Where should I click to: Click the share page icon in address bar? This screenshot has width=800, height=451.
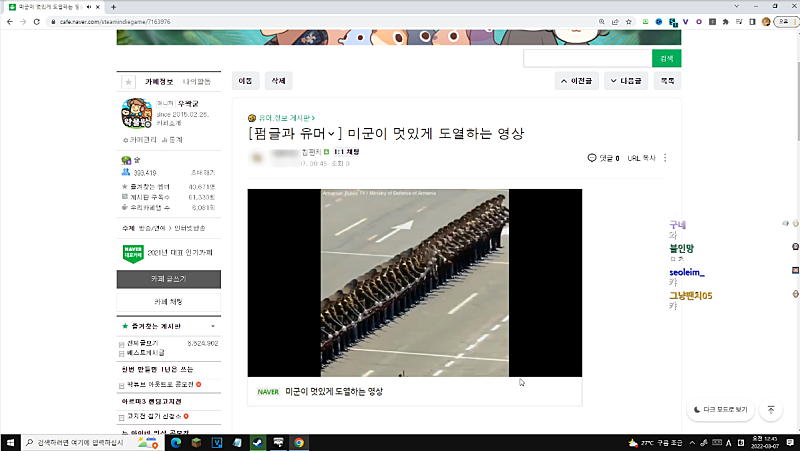pos(615,22)
